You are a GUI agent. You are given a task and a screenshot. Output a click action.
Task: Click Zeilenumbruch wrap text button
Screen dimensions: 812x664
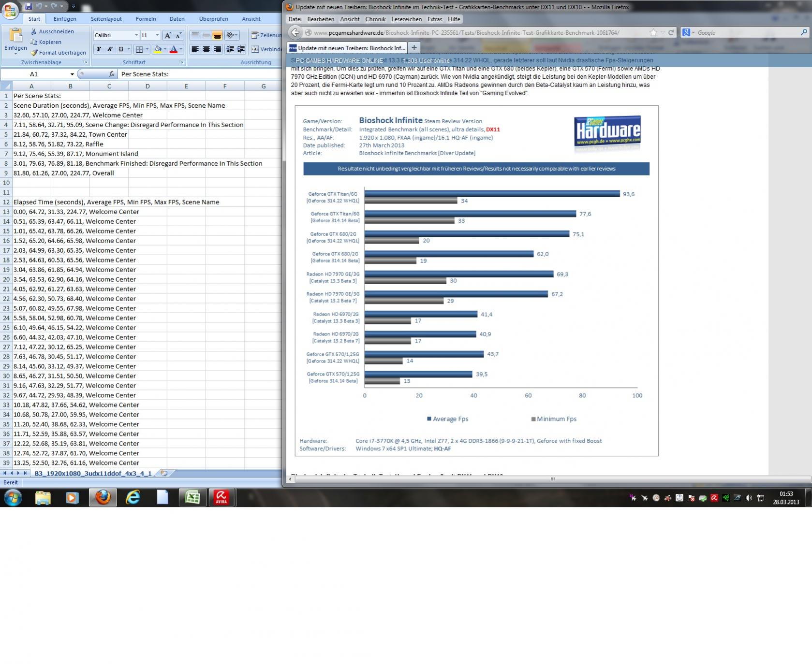pyautogui.click(x=266, y=35)
